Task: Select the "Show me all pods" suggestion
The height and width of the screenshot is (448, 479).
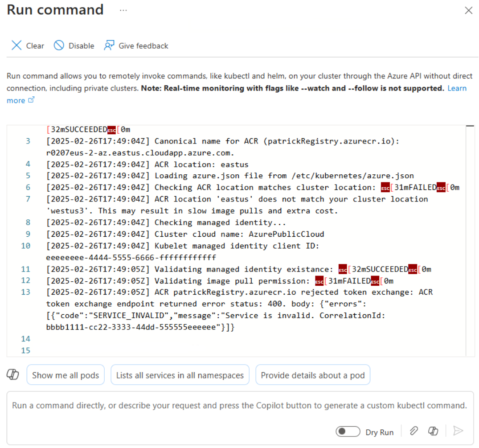Action: coord(66,375)
